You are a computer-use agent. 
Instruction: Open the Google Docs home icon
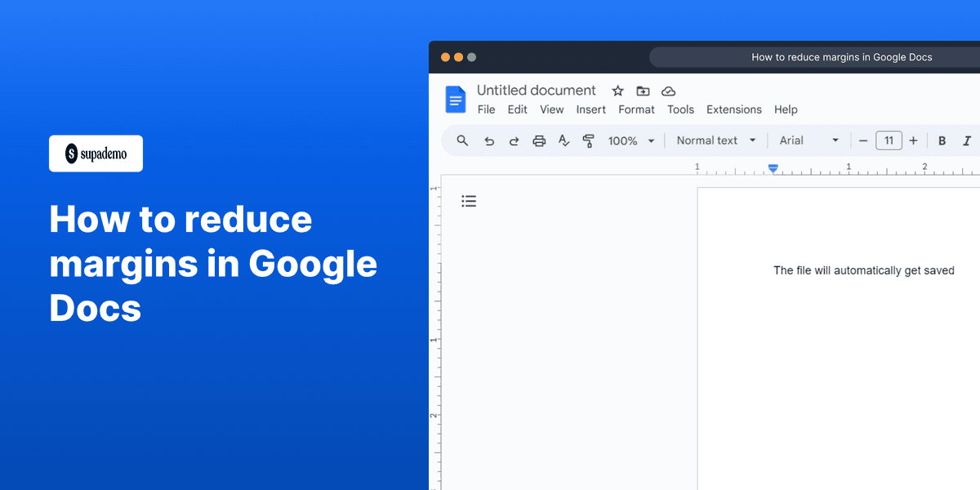point(455,99)
